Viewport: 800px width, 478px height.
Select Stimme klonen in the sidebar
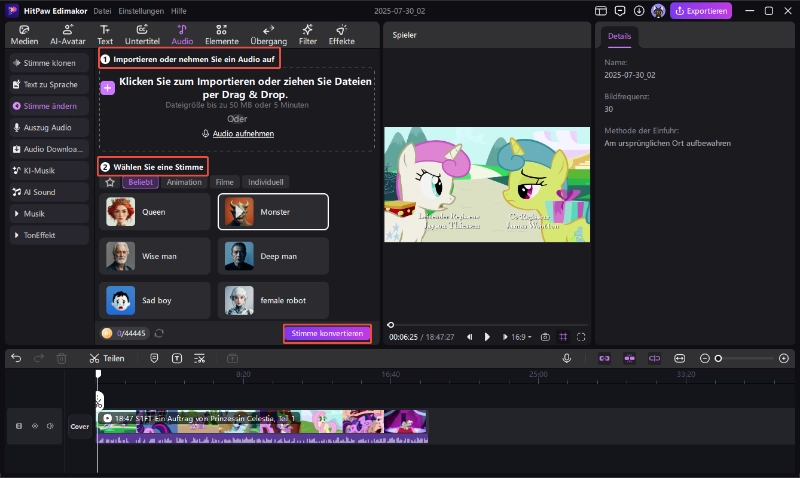49,63
